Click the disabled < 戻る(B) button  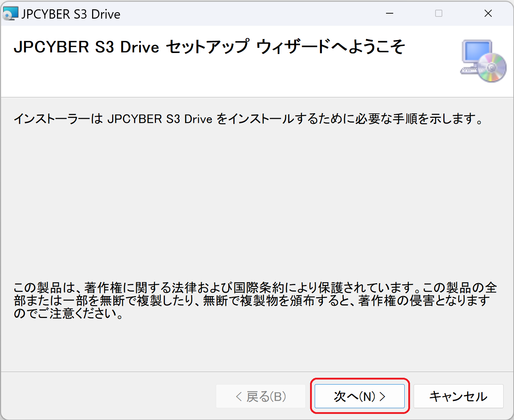coord(261,396)
